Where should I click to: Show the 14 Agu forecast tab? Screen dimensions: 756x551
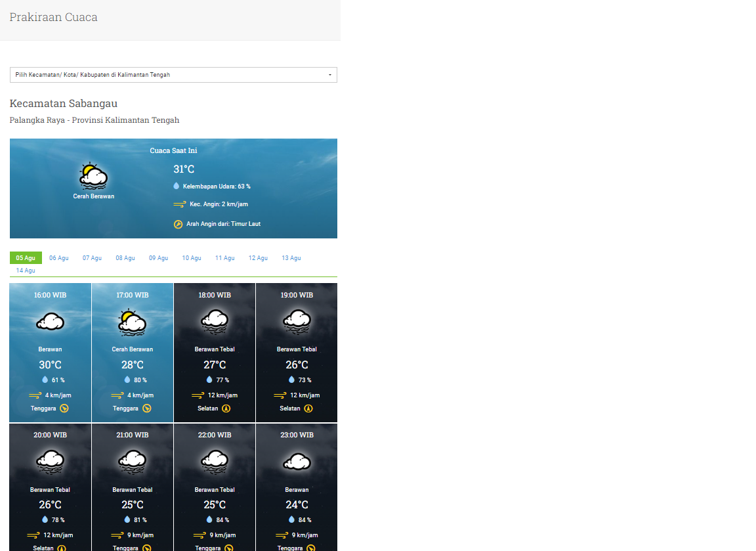pyautogui.click(x=26, y=270)
